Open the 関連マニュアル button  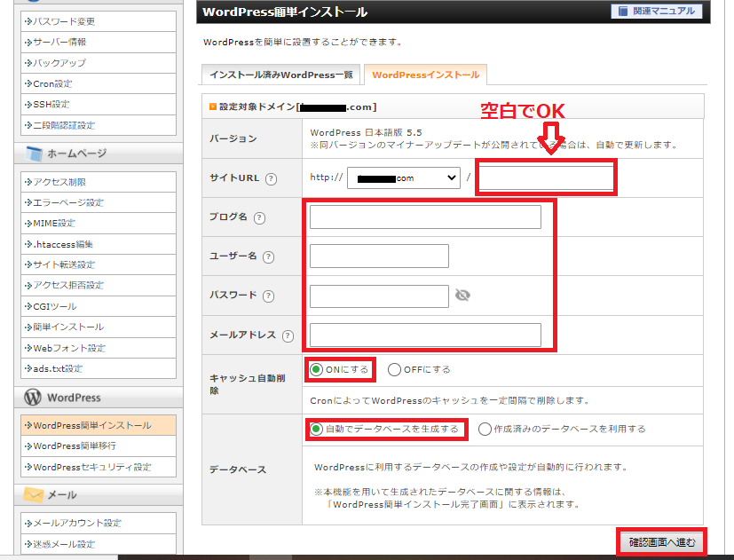point(657,12)
